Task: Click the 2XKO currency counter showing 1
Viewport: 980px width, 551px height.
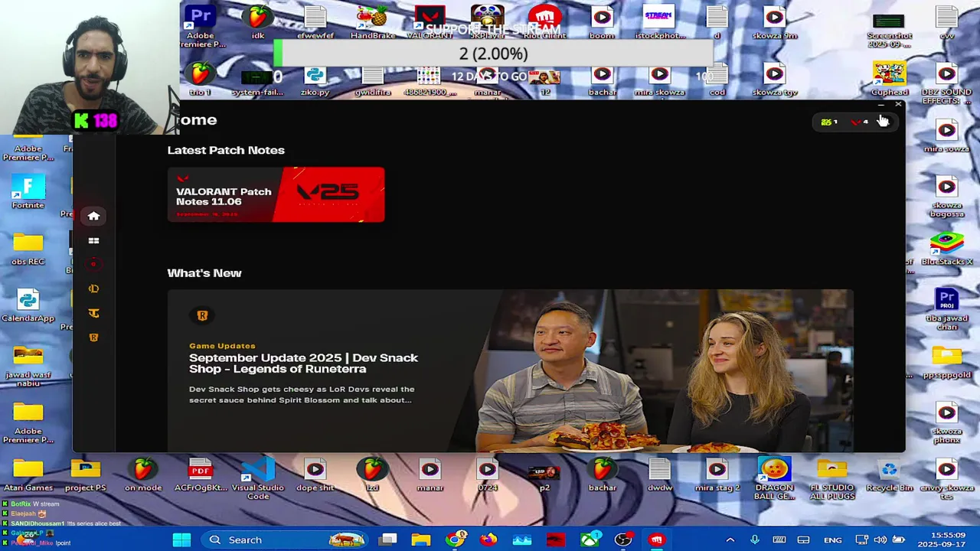Action: tap(829, 122)
